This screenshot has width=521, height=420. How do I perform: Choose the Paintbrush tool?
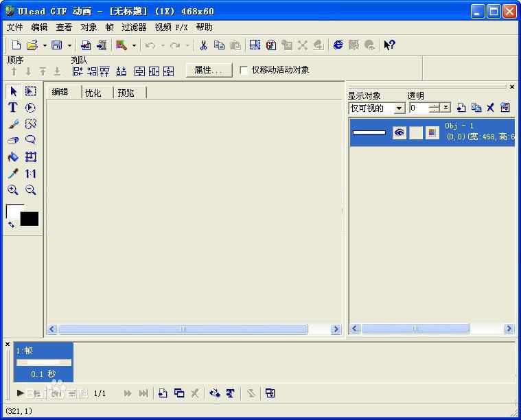pyautogui.click(x=13, y=124)
